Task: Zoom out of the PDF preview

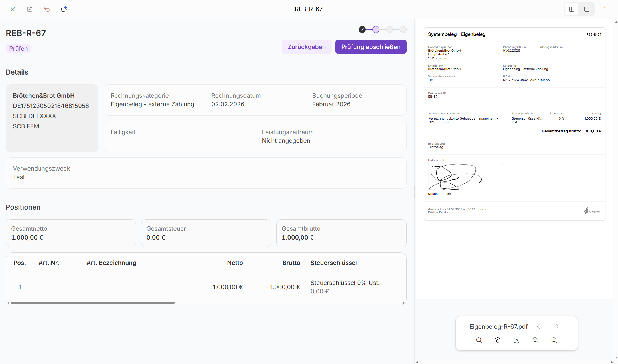Action: click(535, 340)
